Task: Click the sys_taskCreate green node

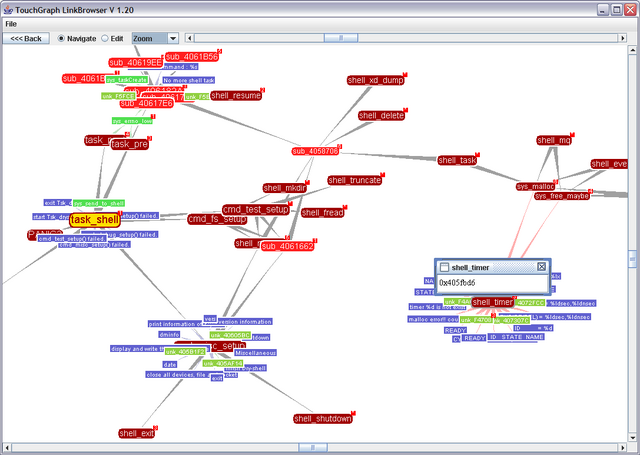Action: pyautogui.click(x=127, y=80)
